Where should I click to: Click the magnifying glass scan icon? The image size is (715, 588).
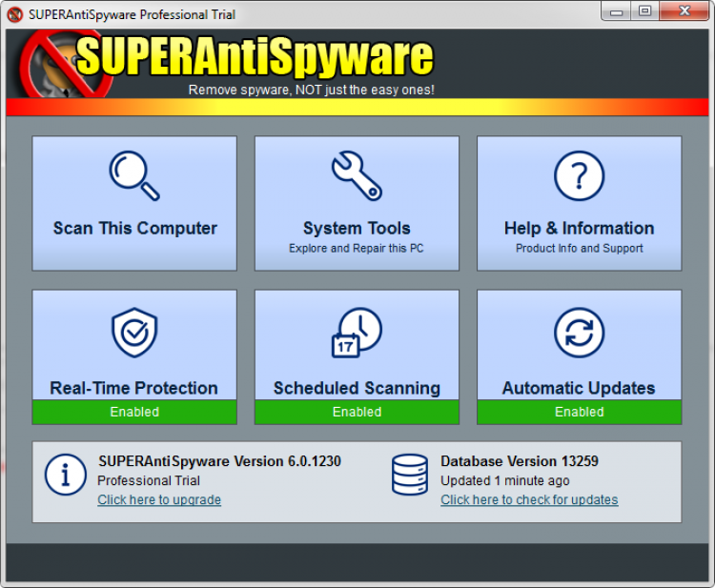134,175
